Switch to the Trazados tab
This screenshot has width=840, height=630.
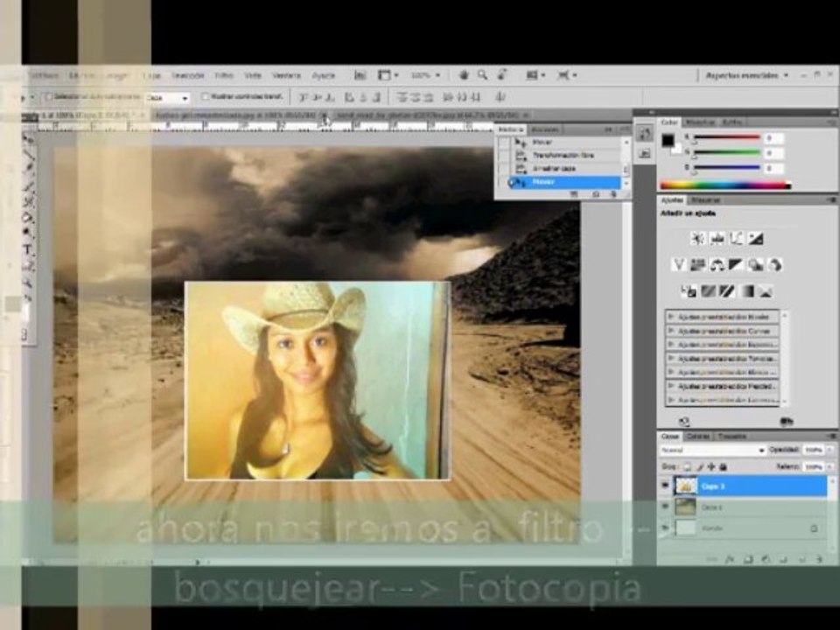point(731,436)
